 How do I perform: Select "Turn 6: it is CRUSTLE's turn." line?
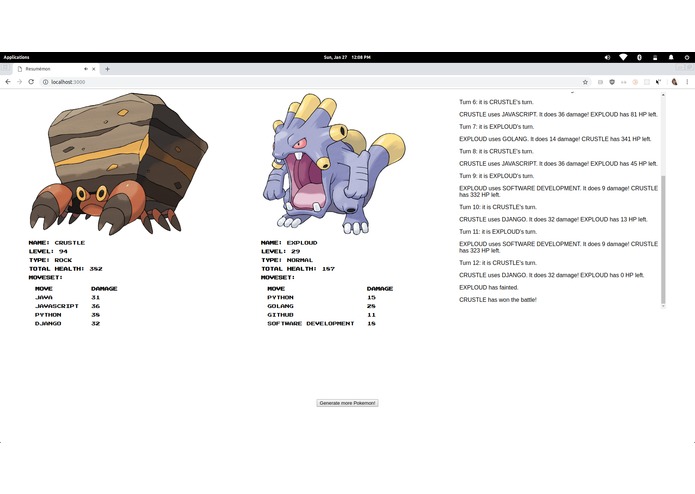point(496,102)
